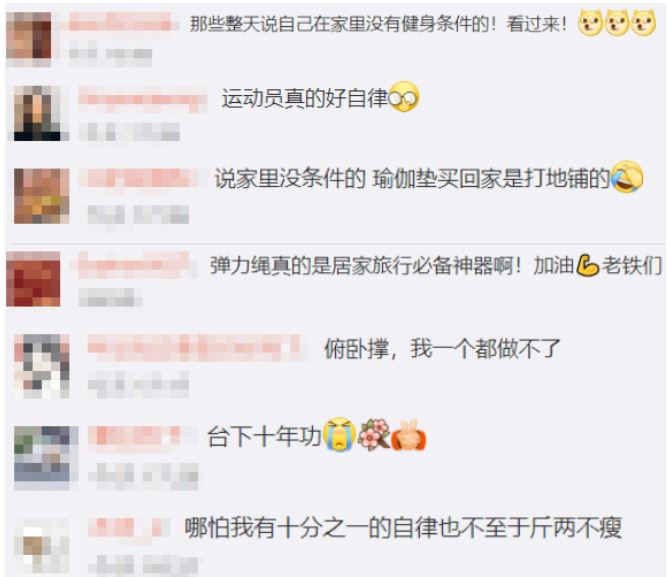The width and height of the screenshot is (667, 577).
Task: Open username beside 运动员真的好自律 comment
Action: click(143, 99)
